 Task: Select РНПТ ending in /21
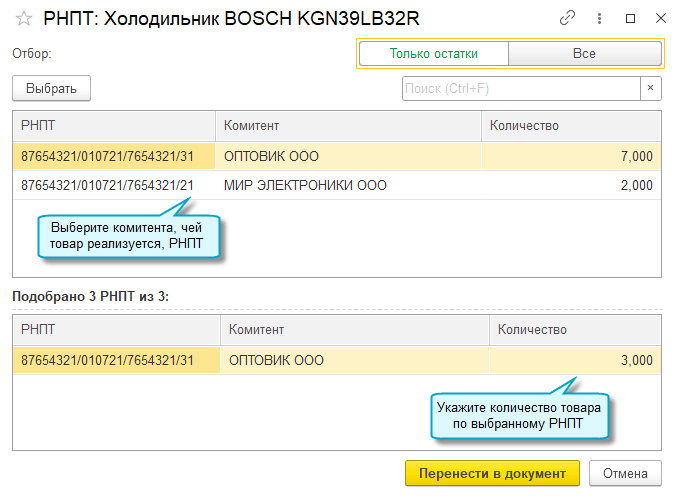click(x=108, y=186)
